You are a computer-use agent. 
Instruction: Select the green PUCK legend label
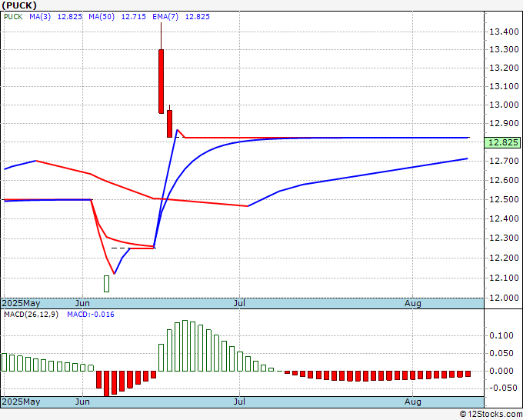click(13, 17)
